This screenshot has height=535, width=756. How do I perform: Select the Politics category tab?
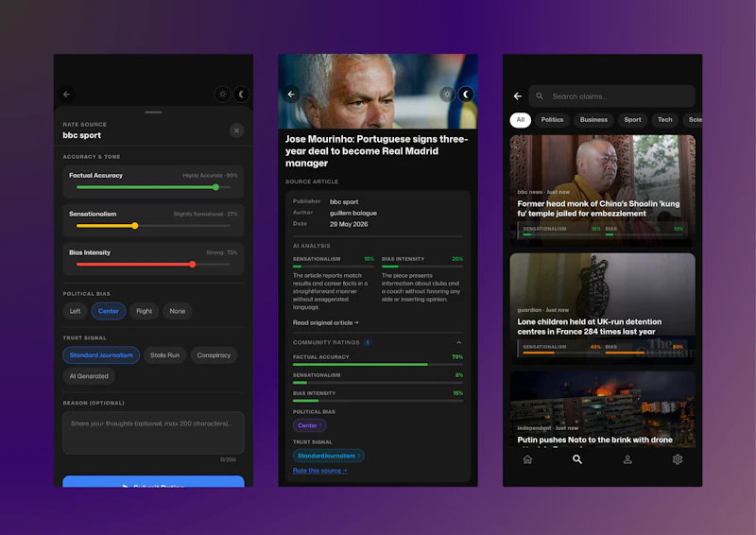point(552,120)
